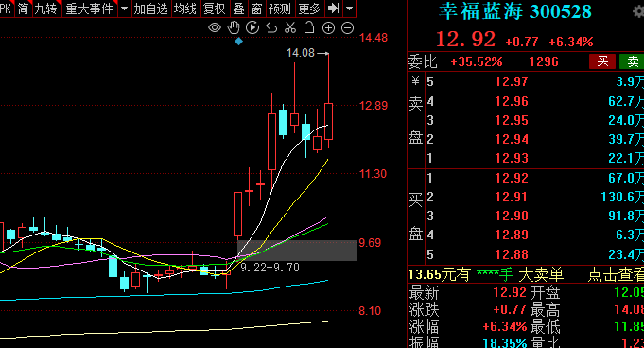Switch to 简 simplified view
Image resolution: width=644 pixels, height=348 pixels.
(x=24, y=9)
